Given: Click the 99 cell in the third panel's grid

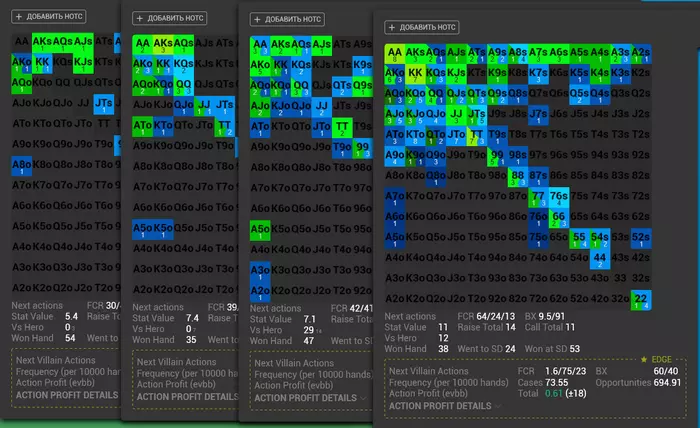Looking at the screenshot, I should coord(362,148).
